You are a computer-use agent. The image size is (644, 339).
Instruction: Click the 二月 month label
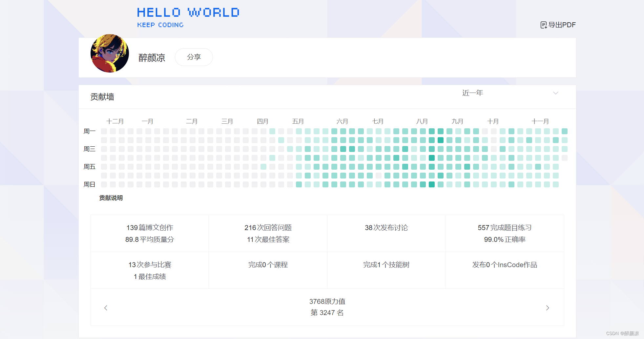point(192,121)
